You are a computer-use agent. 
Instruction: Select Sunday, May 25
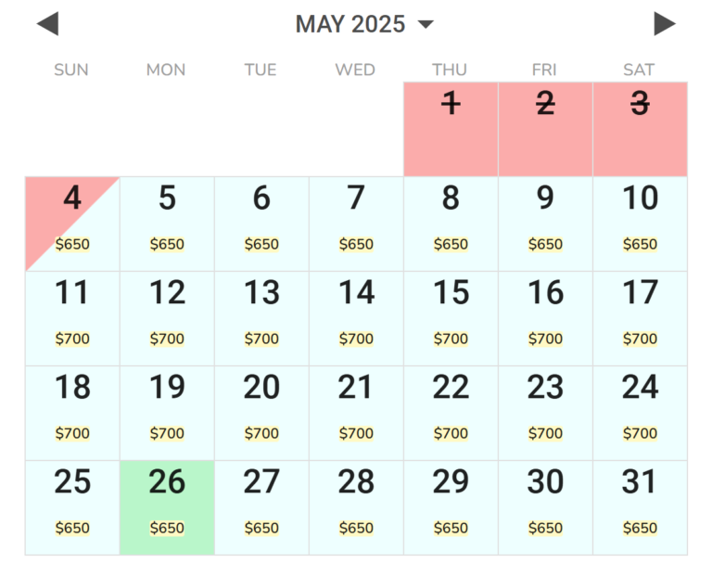pos(72,506)
